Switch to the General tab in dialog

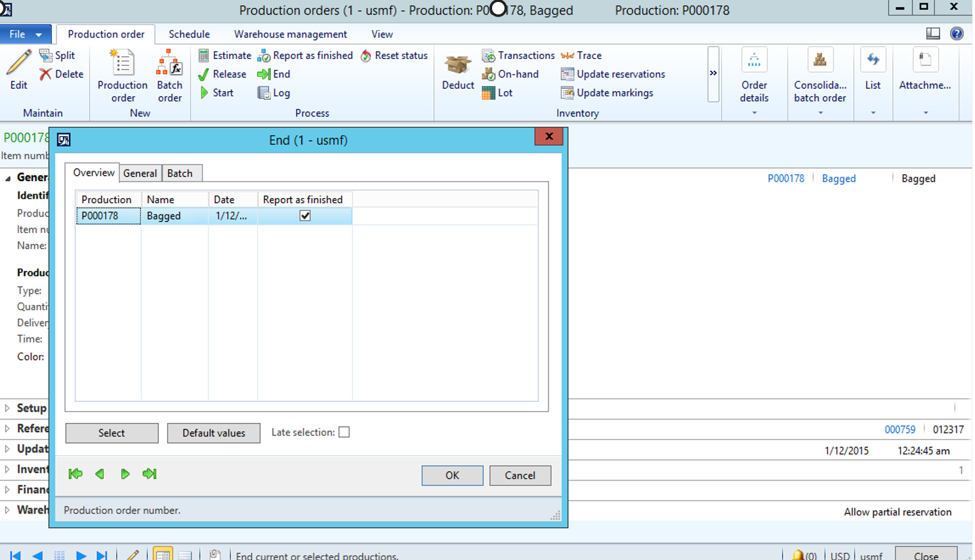(140, 173)
